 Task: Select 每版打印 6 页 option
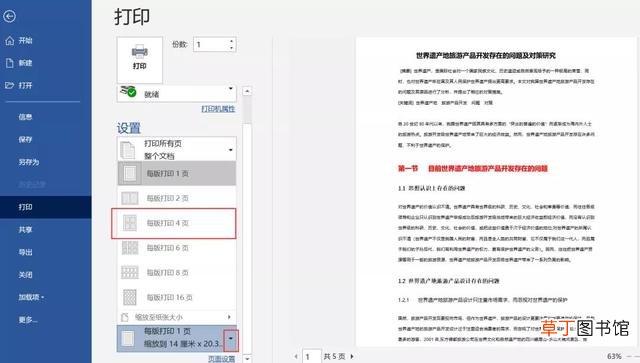pyautogui.click(x=176, y=248)
